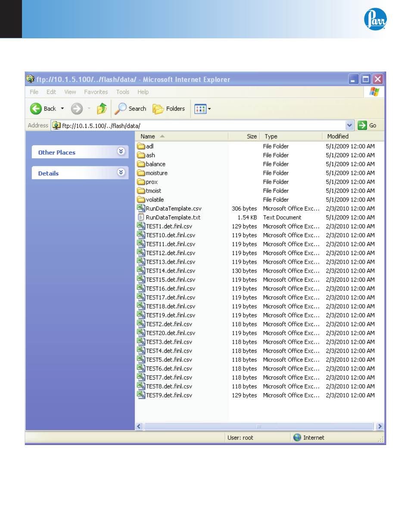Expand the Other Places panel
This screenshot has width=411, height=532.
(x=121, y=151)
